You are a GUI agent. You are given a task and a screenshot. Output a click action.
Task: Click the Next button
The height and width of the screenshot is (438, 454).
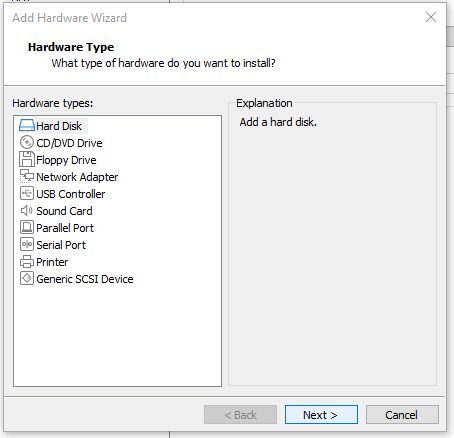pyautogui.click(x=321, y=415)
